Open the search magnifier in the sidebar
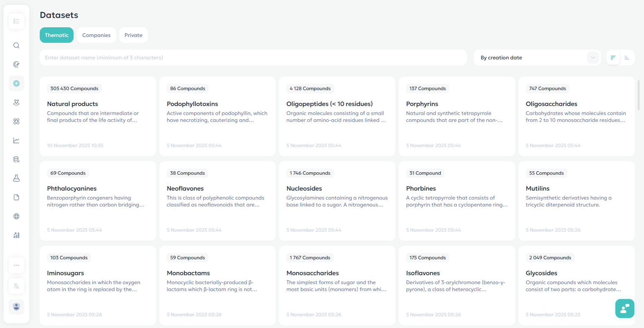The height and width of the screenshot is (328, 644). click(16, 46)
